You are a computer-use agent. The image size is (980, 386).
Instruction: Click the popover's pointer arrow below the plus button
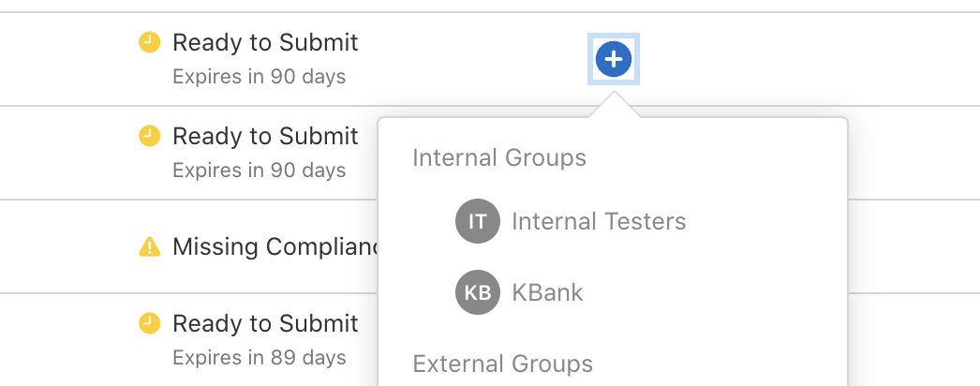tap(614, 104)
